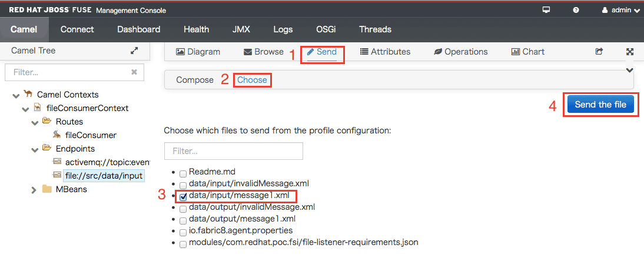Check data/output/message1.xml checkbox

pos(183,220)
